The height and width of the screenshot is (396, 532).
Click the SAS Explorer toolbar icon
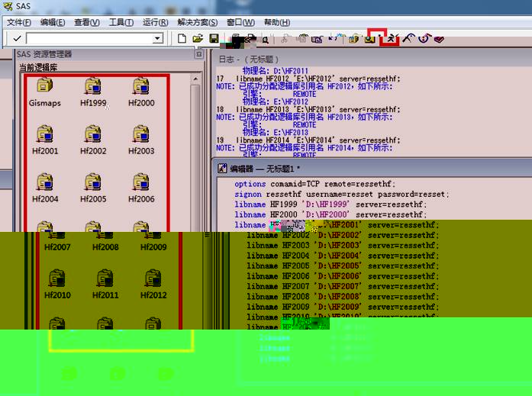pyautogui.click(x=370, y=39)
